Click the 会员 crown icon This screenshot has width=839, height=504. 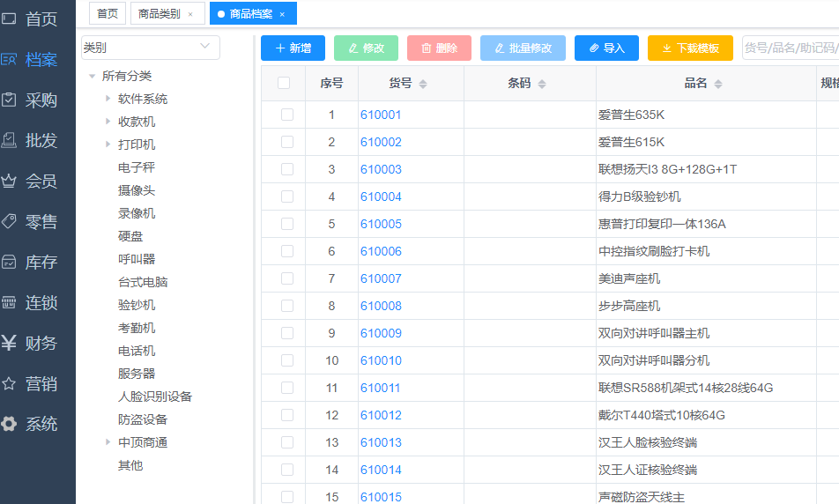pos(10,181)
